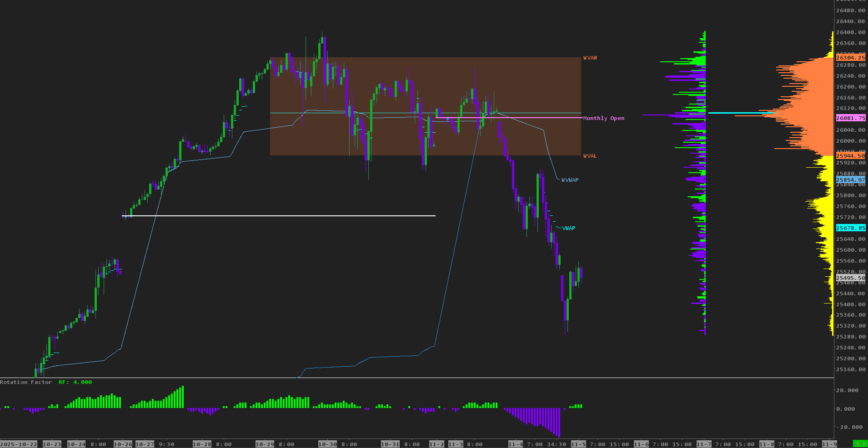Click the magenta 26081.75 price label
The width and height of the screenshot is (868, 448).
point(851,118)
